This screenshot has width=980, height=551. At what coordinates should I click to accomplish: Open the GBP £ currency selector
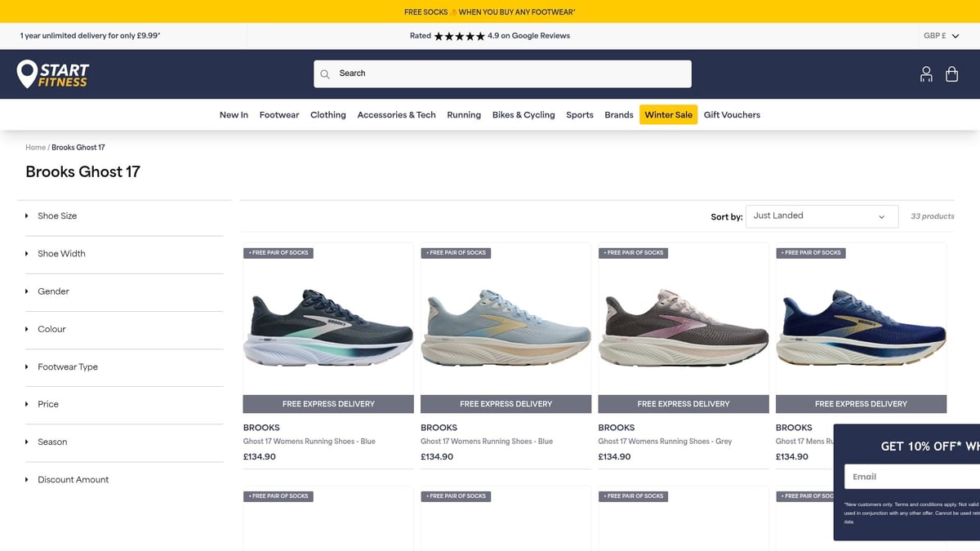(941, 36)
